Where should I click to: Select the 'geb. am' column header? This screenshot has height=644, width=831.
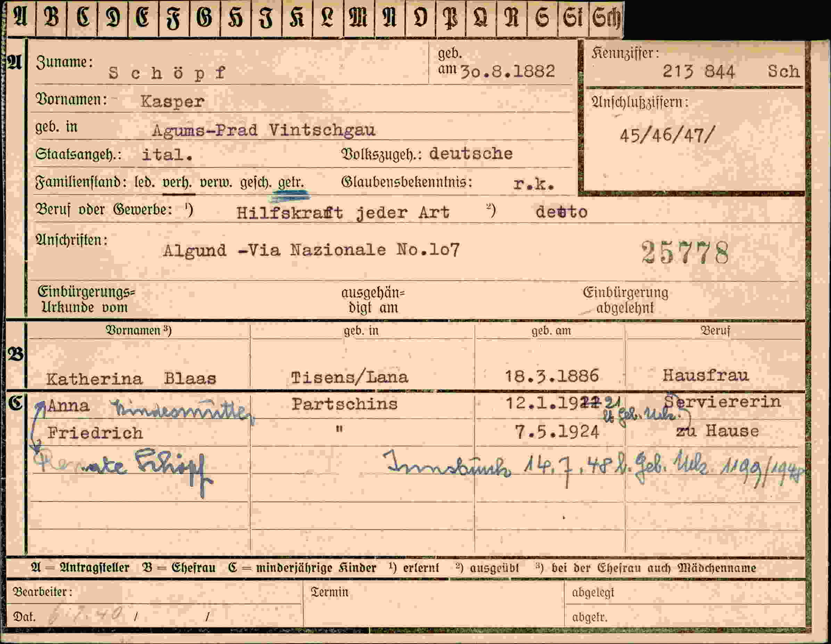pyautogui.click(x=551, y=331)
